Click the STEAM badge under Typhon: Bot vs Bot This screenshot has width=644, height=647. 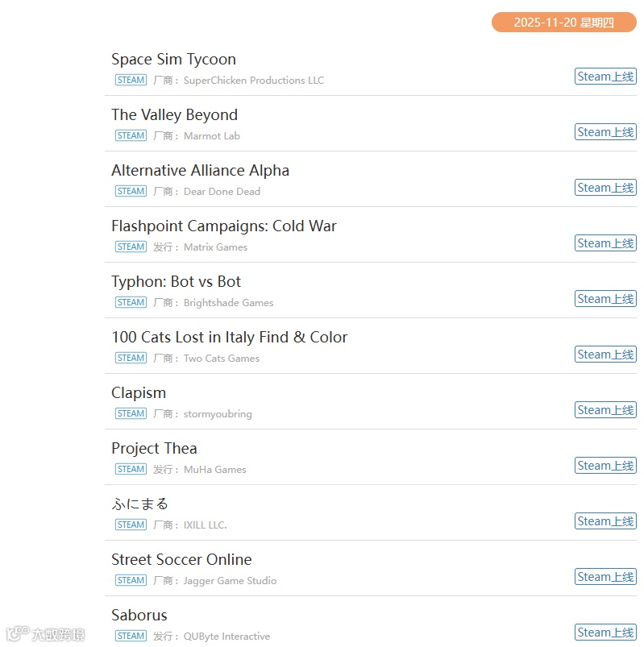pyautogui.click(x=131, y=302)
